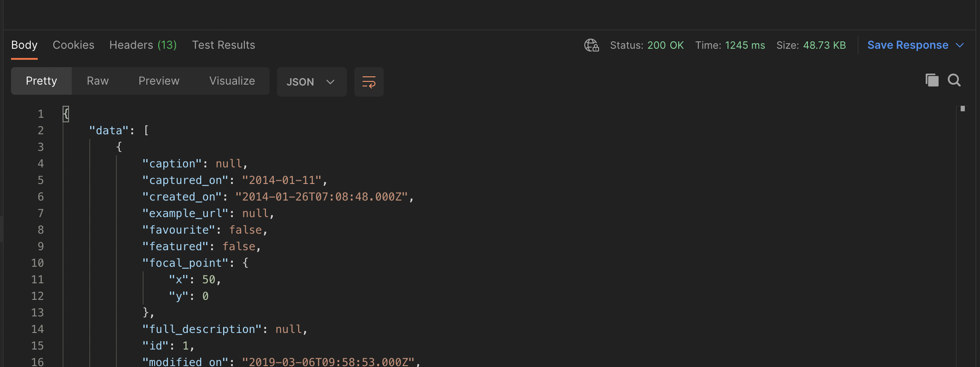This screenshot has width=980, height=367.
Task: Open the Headers (13) tab
Action: [143, 45]
